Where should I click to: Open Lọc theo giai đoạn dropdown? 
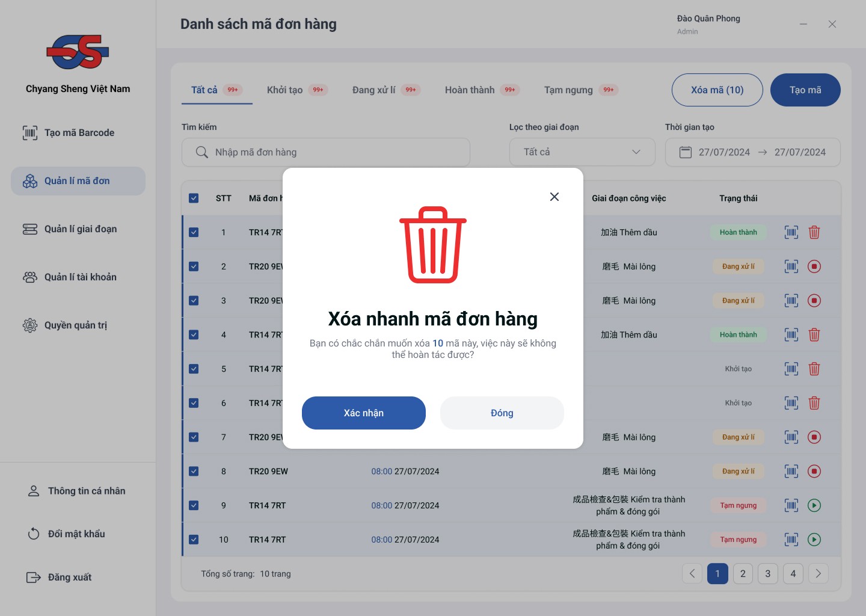tap(582, 152)
